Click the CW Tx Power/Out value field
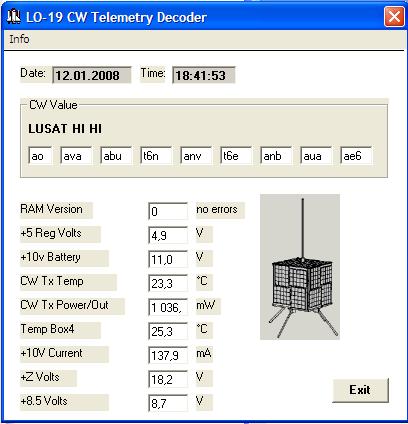Image resolution: width=408 pixels, height=424 pixels. click(x=168, y=307)
